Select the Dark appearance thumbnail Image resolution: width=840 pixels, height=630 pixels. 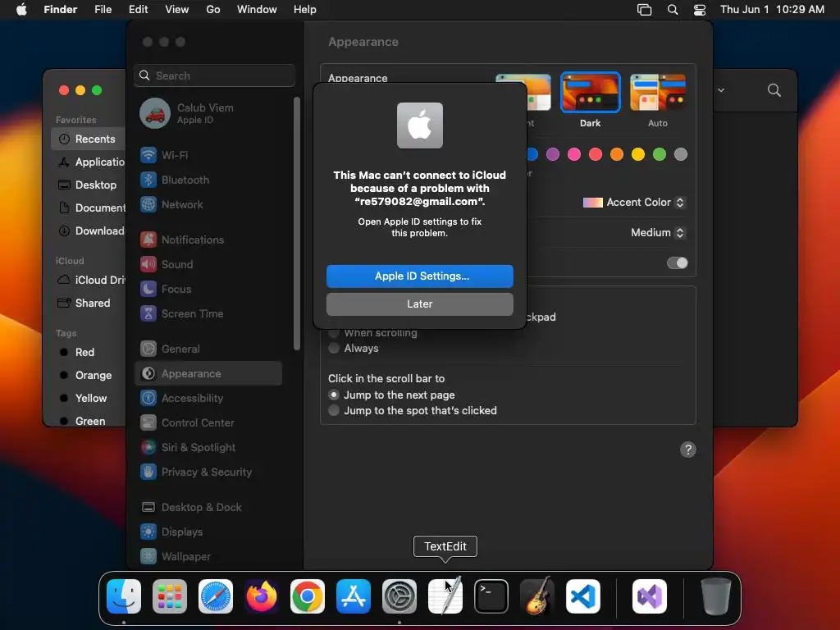(x=591, y=92)
